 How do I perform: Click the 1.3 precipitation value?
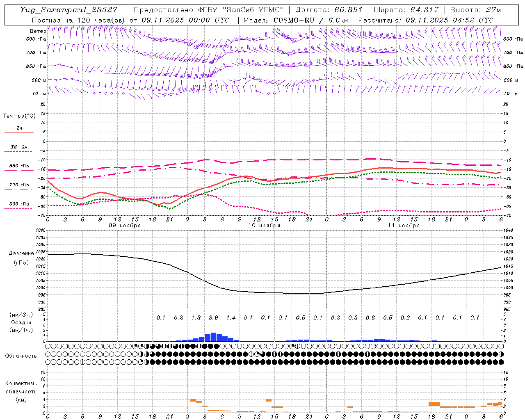[196, 318]
